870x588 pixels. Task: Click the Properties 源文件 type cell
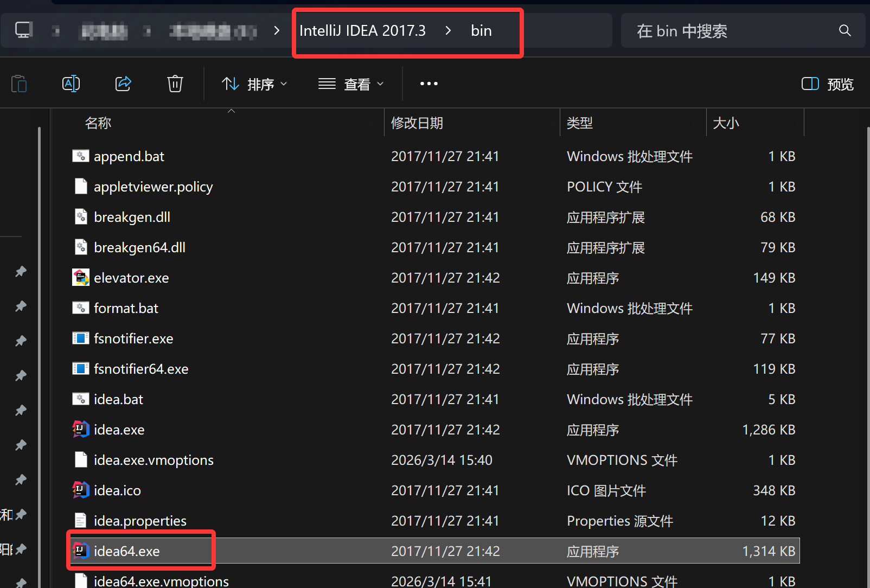click(x=620, y=521)
